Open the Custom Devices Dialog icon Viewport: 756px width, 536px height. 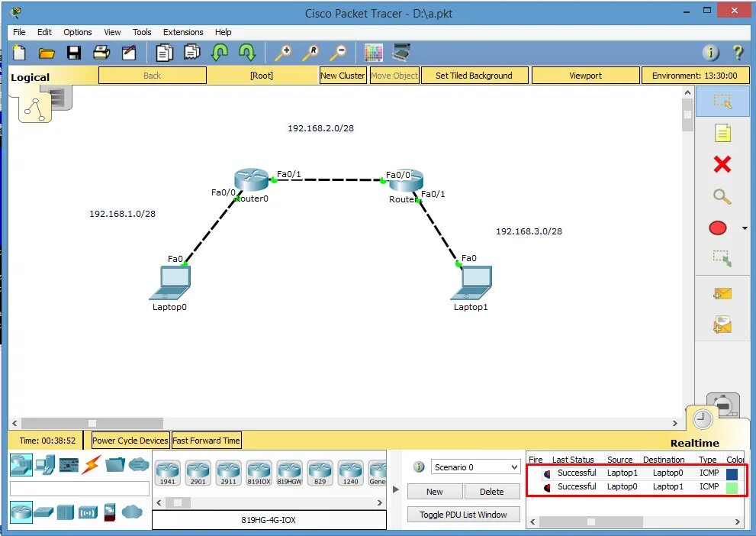click(401, 52)
